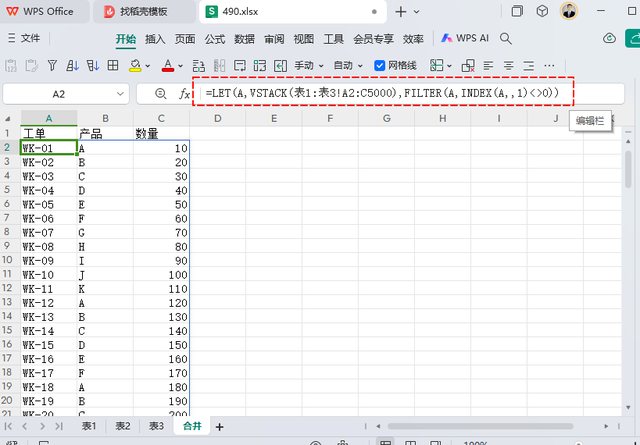
Task: Select column C header
Action: [x=161, y=118]
